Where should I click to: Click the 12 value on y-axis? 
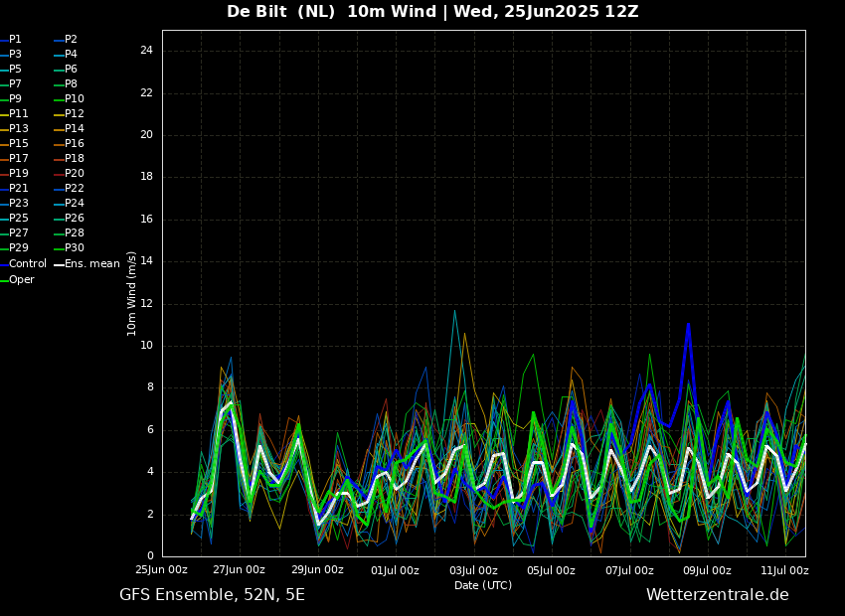[146, 304]
